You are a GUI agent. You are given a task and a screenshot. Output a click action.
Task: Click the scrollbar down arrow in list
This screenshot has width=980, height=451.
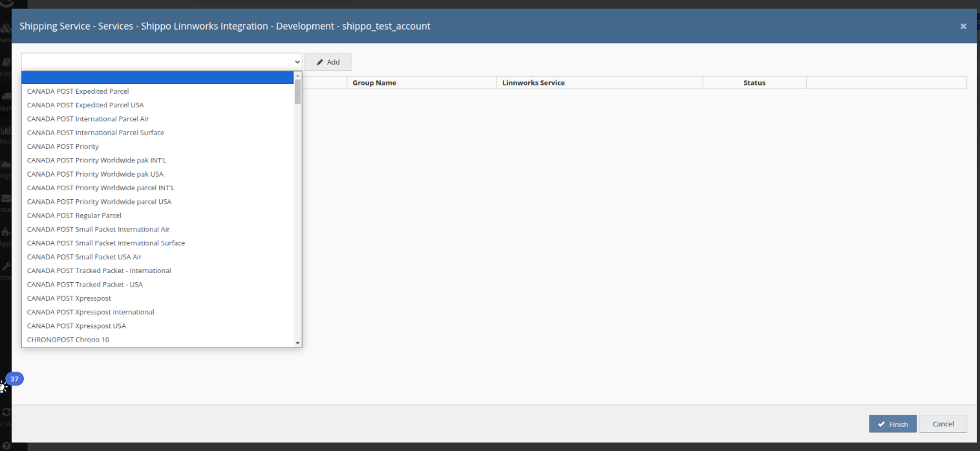pyautogui.click(x=297, y=343)
